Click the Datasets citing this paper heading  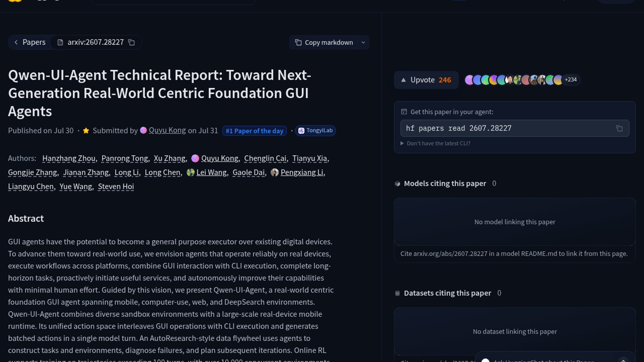point(447,293)
